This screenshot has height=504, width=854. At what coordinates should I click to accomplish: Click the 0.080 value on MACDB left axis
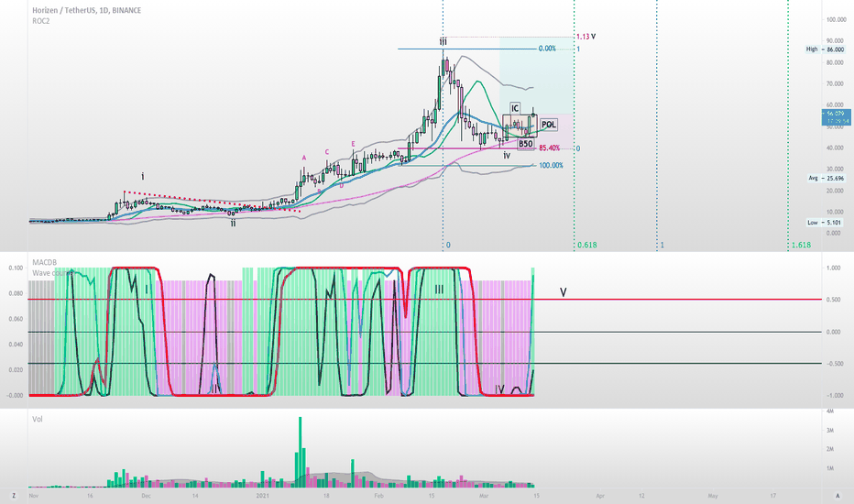[16, 293]
